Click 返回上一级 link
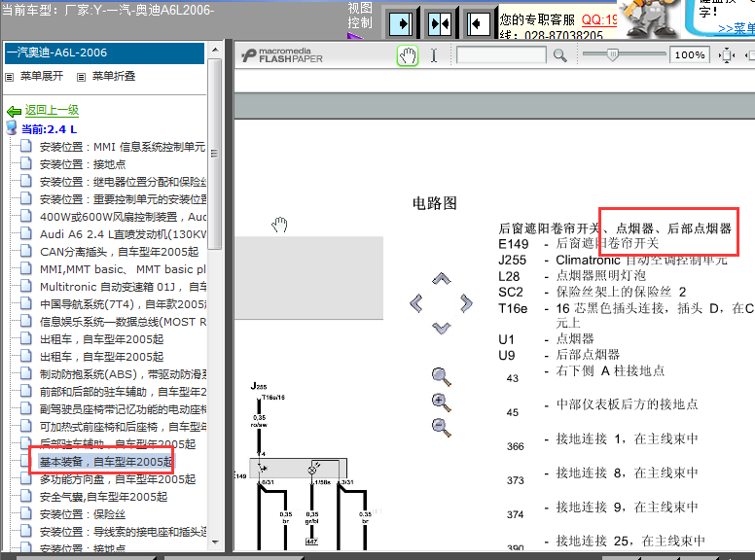The image size is (755, 560). (52, 110)
